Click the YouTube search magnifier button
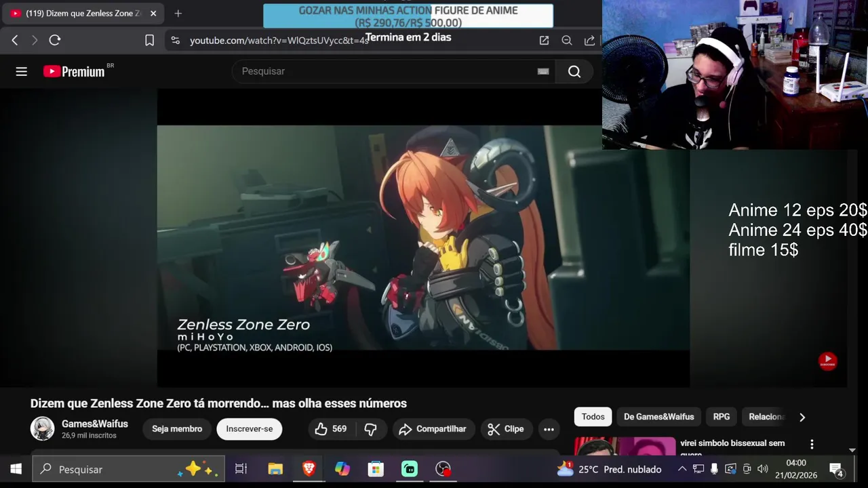Image resolution: width=868 pixels, height=488 pixels. [x=574, y=71]
